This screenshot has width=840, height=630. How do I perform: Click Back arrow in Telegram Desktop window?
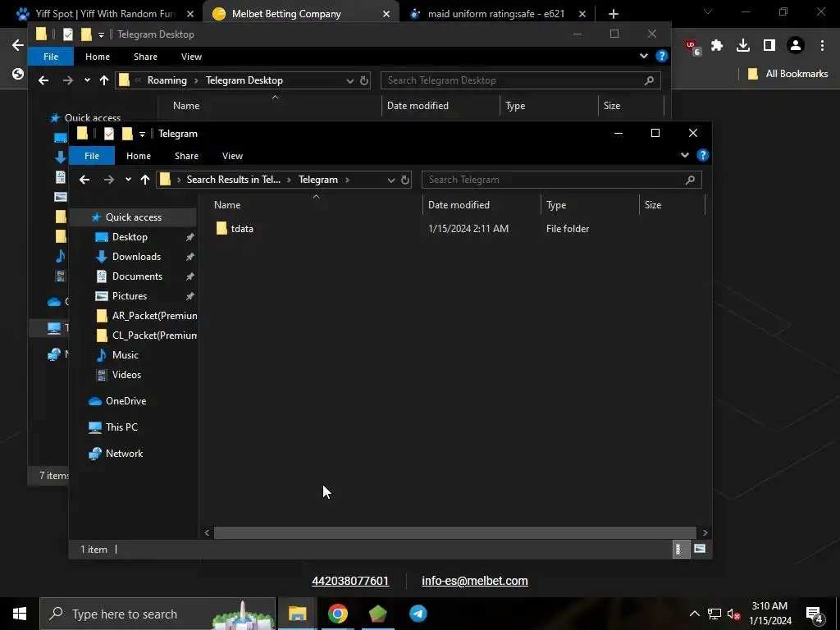[43, 80]
